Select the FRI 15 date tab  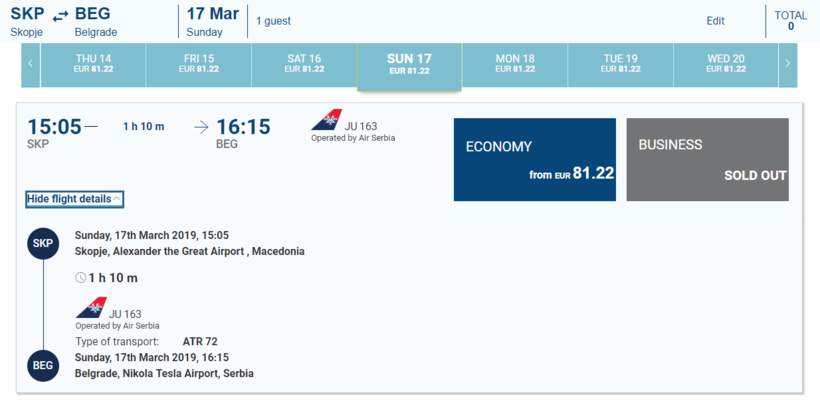click(198, 64)
